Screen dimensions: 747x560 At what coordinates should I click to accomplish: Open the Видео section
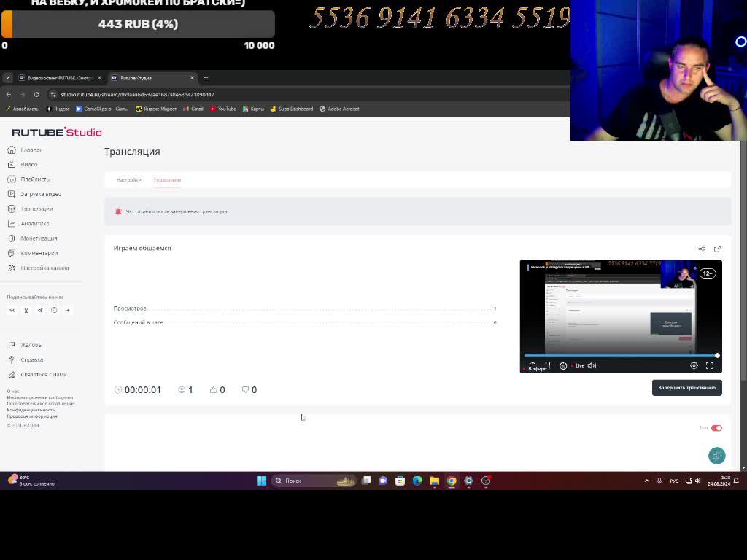(23, 165)
